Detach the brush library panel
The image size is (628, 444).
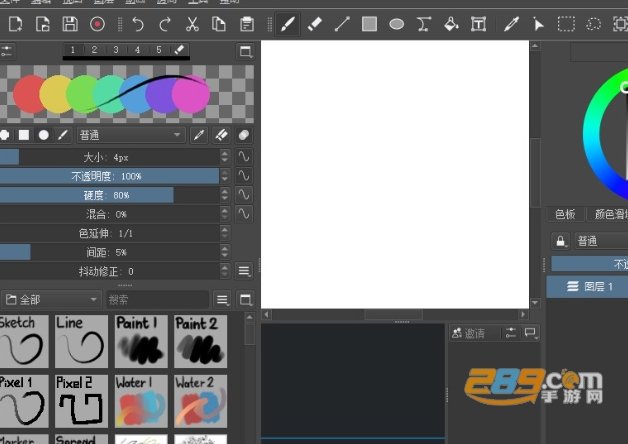246,299
